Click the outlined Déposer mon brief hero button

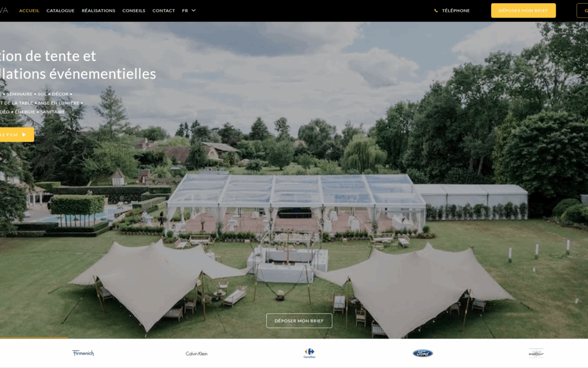[x=299, y=321]
